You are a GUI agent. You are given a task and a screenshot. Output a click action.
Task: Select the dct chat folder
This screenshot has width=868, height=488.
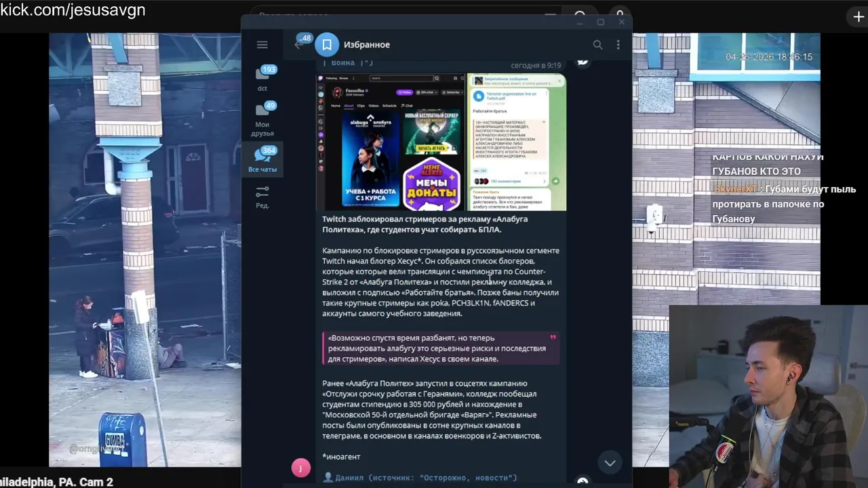click(x=262, y=79)
